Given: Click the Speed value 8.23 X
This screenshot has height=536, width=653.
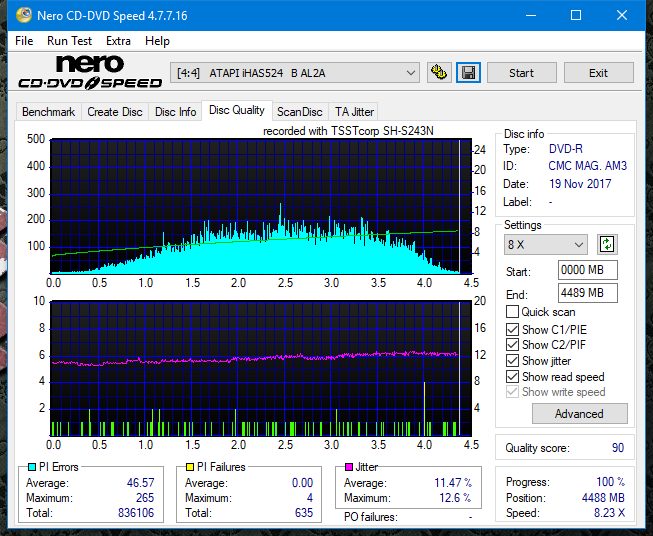Looking at the screenshot, I should (x=609, y=513).
